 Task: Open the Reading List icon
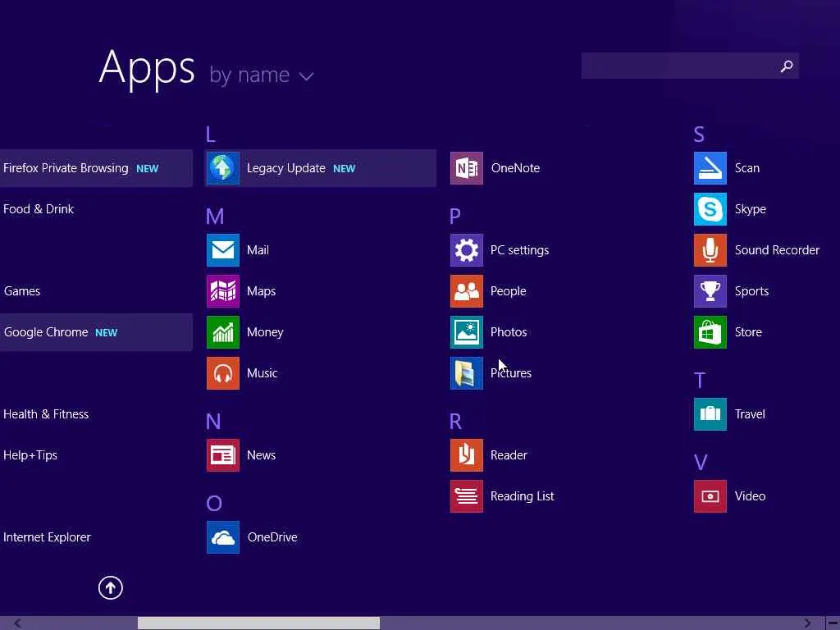pos(467,496)
